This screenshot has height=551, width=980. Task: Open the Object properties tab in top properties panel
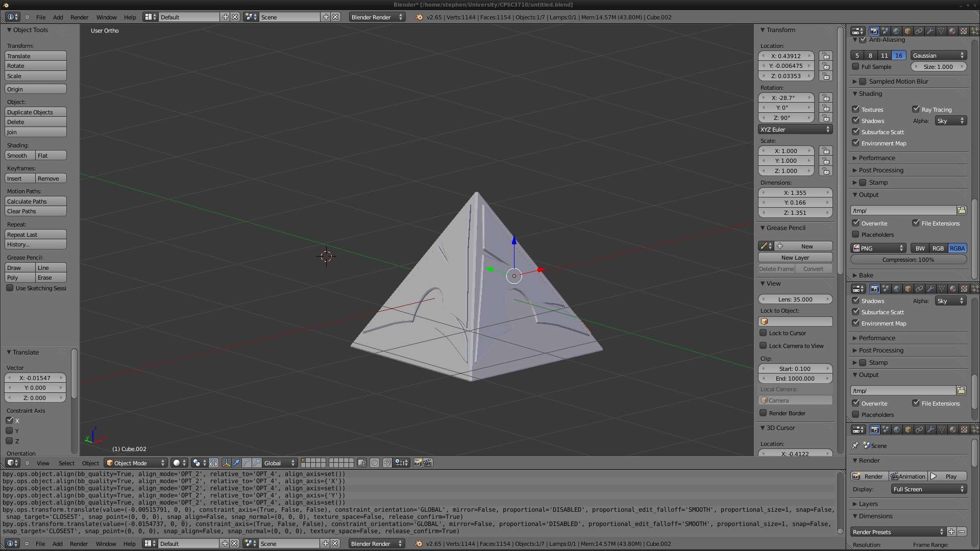point(908,31)
